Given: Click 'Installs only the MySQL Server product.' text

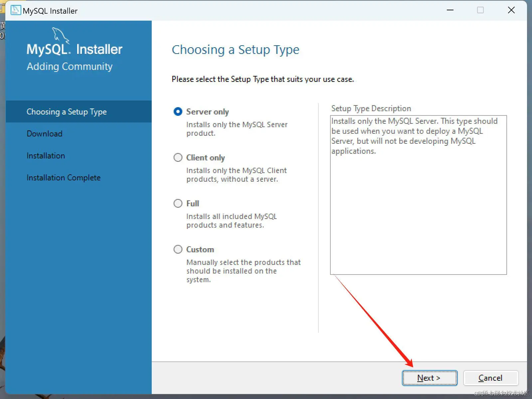Looking at the screenshot, I should tap(237, 129).
